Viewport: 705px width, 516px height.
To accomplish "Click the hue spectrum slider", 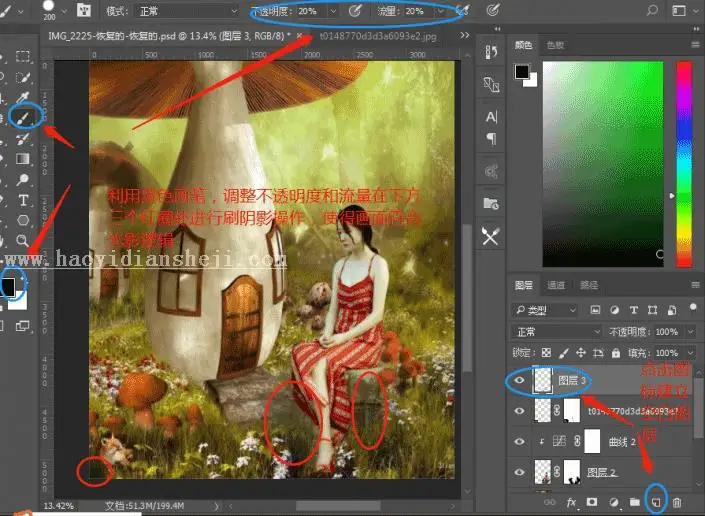I will pos(684,164).
